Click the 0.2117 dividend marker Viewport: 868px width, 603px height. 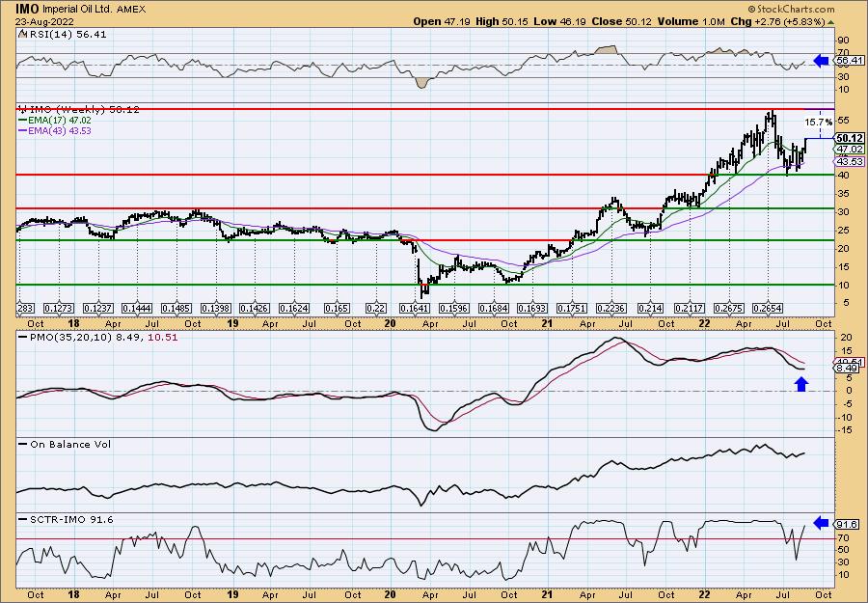[x=690, y=308]
